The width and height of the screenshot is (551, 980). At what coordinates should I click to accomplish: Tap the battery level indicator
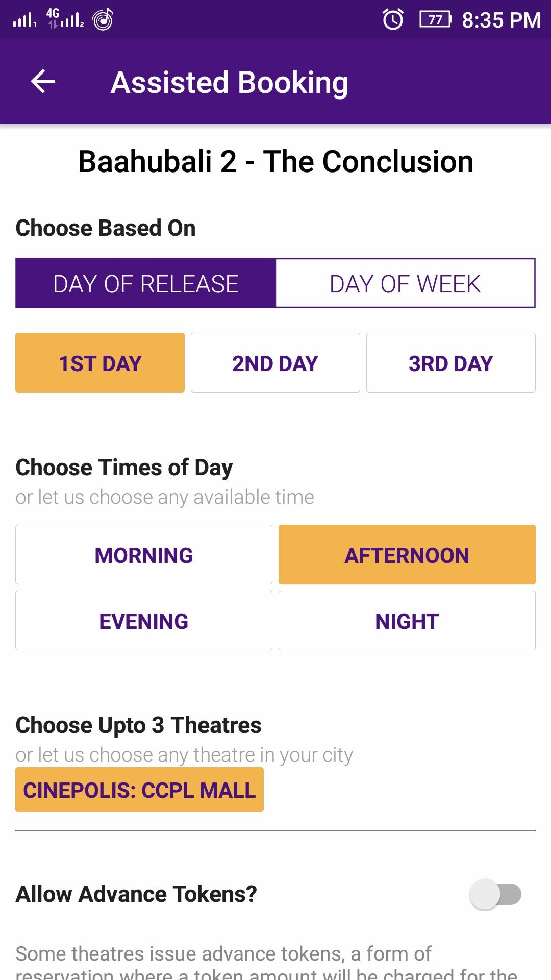pyautogui.click(x=435, y=20)
